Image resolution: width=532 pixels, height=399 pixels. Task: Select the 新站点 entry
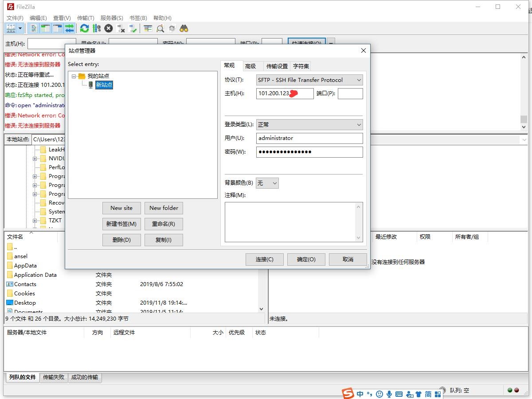(104, 85)
